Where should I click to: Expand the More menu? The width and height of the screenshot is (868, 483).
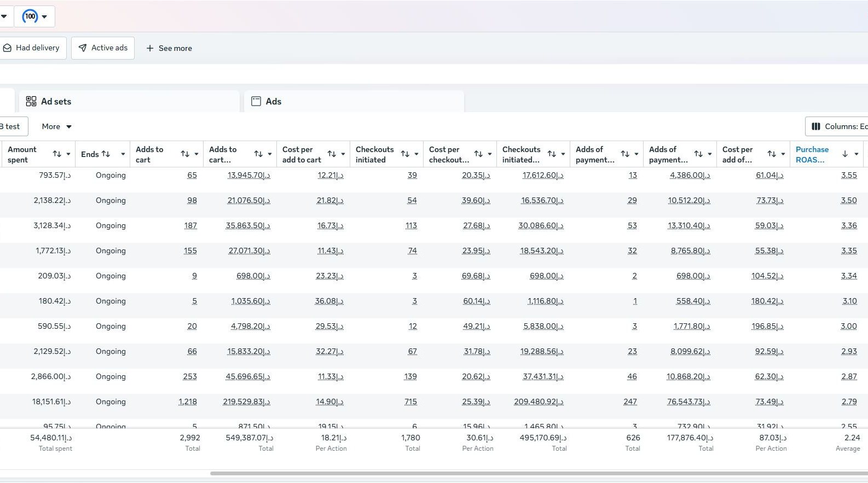(x=57, y=126)
